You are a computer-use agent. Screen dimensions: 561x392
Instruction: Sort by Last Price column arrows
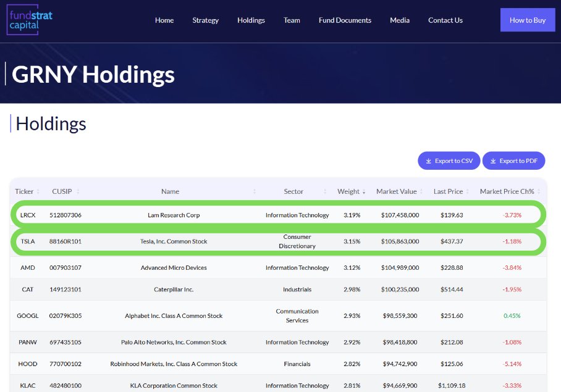(467, 192)
